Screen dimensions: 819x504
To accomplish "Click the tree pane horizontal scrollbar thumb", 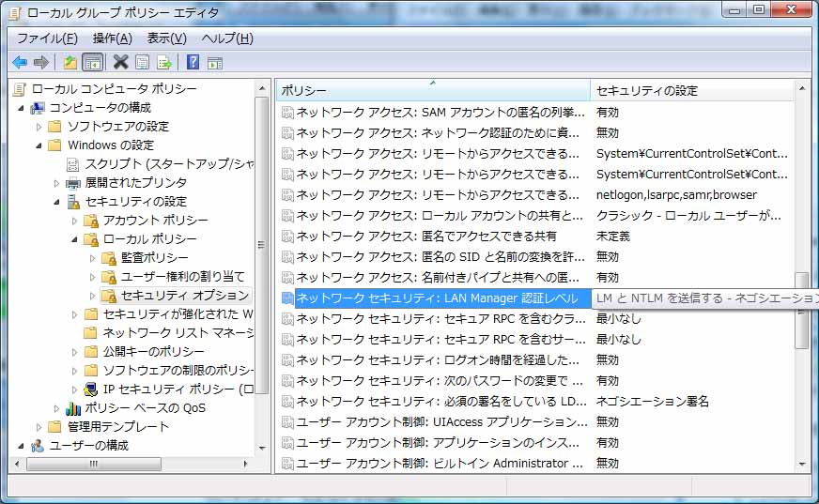I will pyautogui.click(x=94, y=464).
